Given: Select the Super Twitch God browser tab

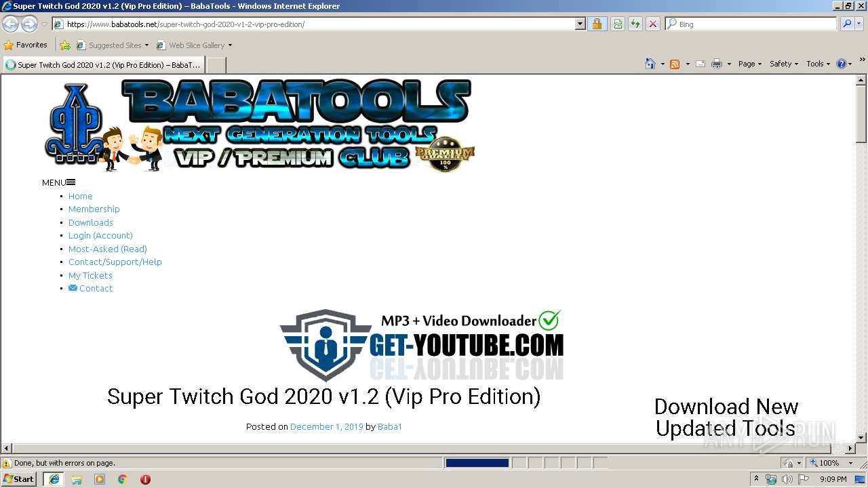Looking at the screenshot, I should coord(104,65).
